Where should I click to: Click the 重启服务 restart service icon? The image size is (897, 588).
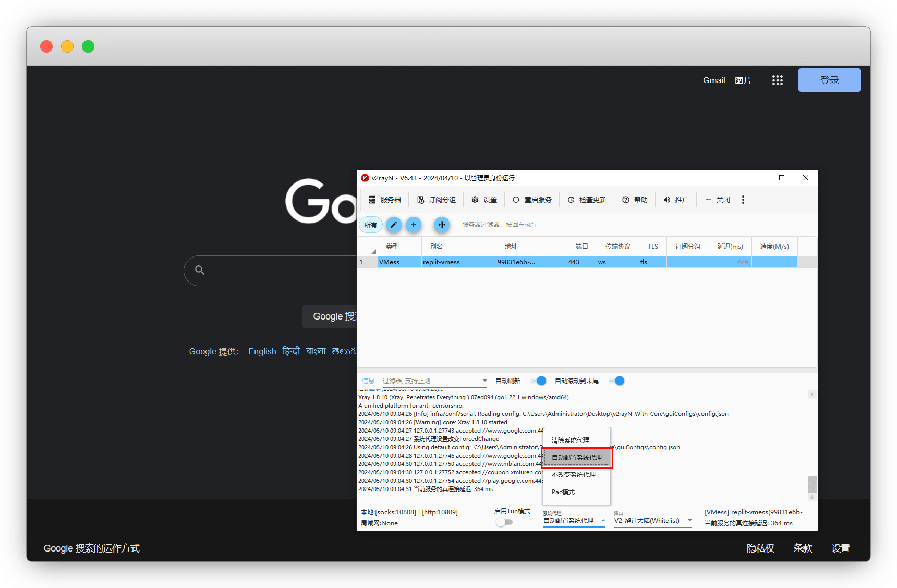click(x=516, y=200)
